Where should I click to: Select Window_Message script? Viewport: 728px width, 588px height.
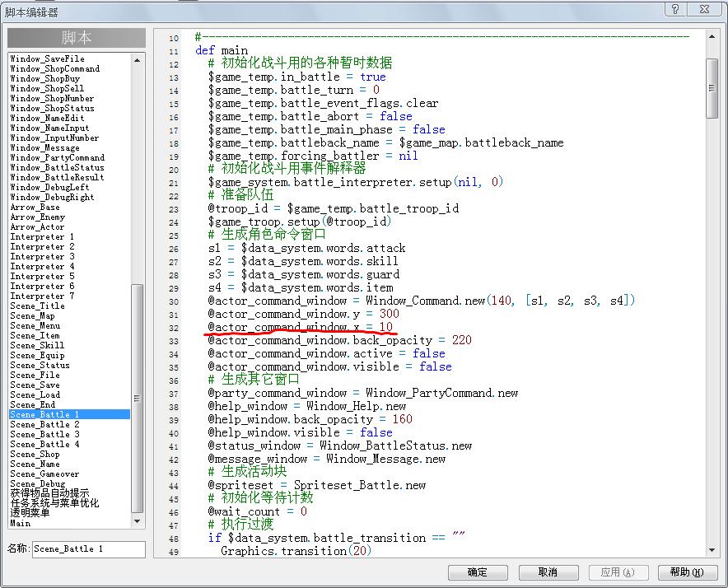[x=45, y=147]
